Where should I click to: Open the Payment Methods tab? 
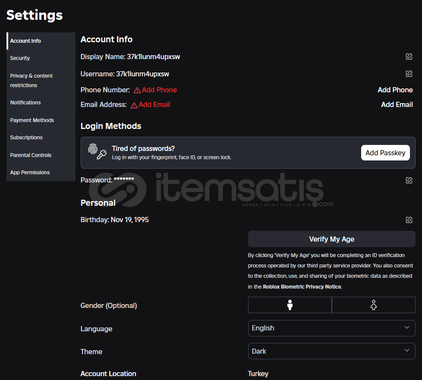click(41, 120)
